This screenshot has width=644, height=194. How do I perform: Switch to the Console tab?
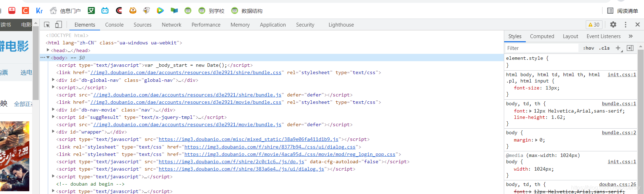point(114,25)
